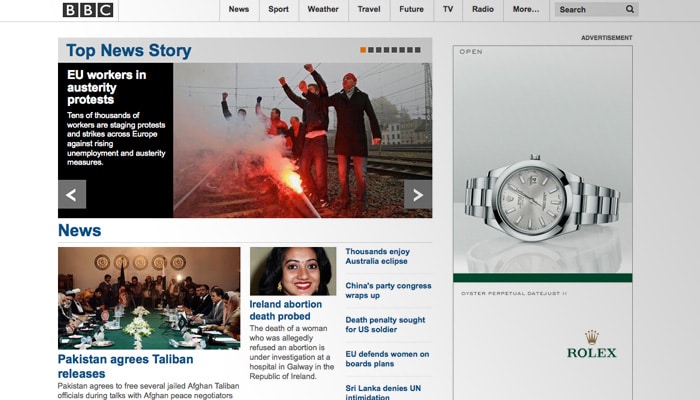Select the last carousel indicator dot
Viewport: 700px width, 400px height.
coord(417,50)
